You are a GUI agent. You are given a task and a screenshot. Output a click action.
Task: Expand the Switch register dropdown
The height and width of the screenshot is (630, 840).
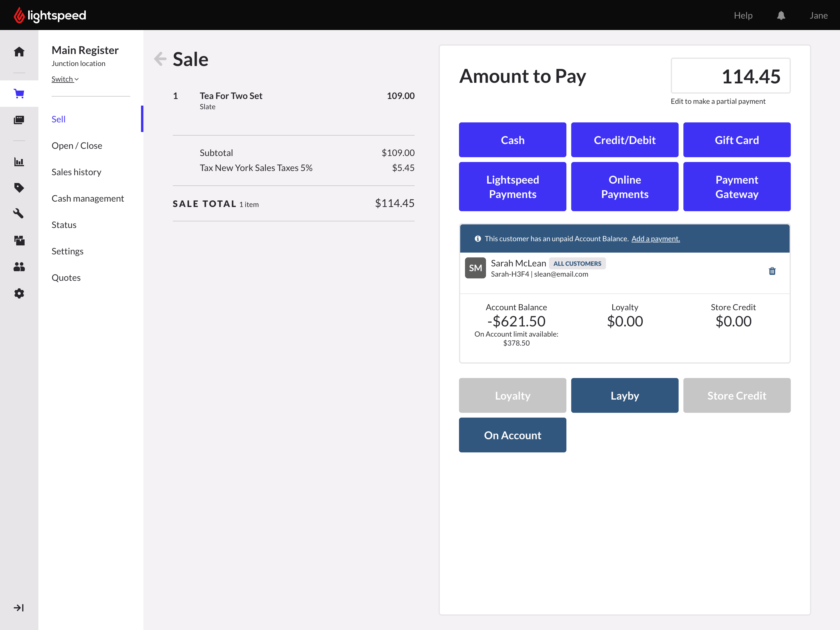65,79
